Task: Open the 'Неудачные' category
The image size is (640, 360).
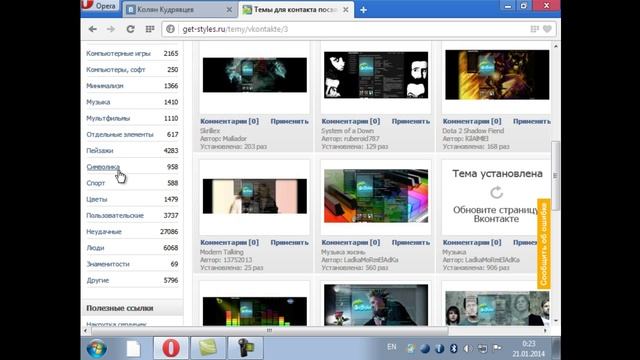Action: coord(104,232)
